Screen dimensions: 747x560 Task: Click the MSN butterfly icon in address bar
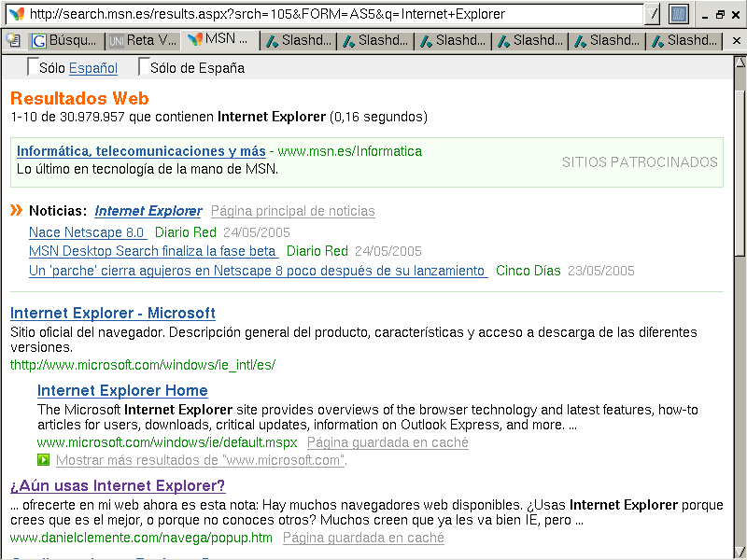(17, 14)
